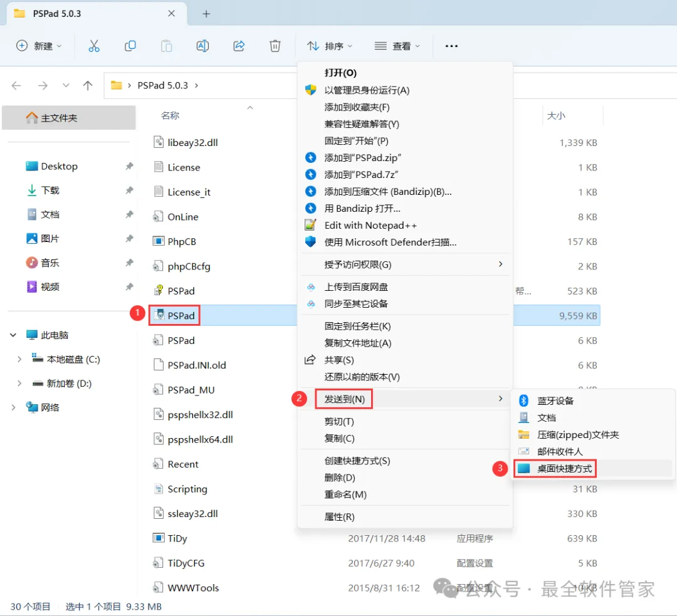Viewport: 677px width, 616px height.
Task: Click the 音乐 music icon in sidebar
Action: click(x=31, y=263)
